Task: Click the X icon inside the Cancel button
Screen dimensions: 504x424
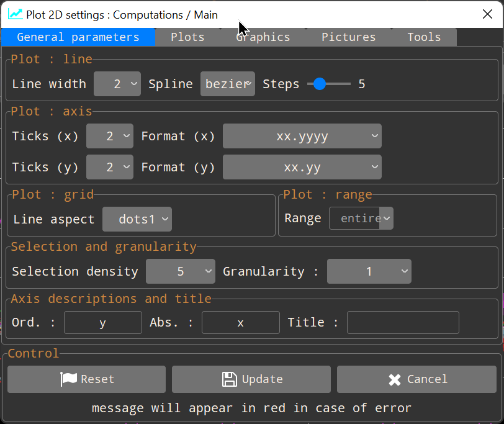Action: click(394, 379)
